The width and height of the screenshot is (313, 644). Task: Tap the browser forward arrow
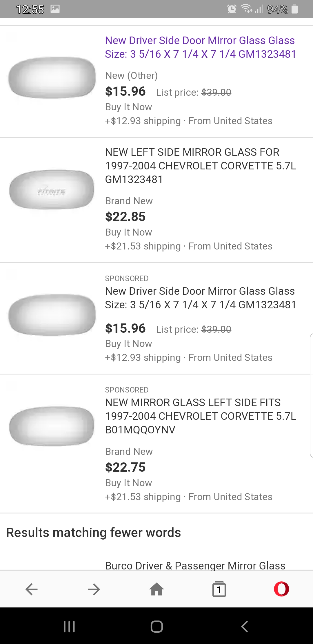[94, 589]
